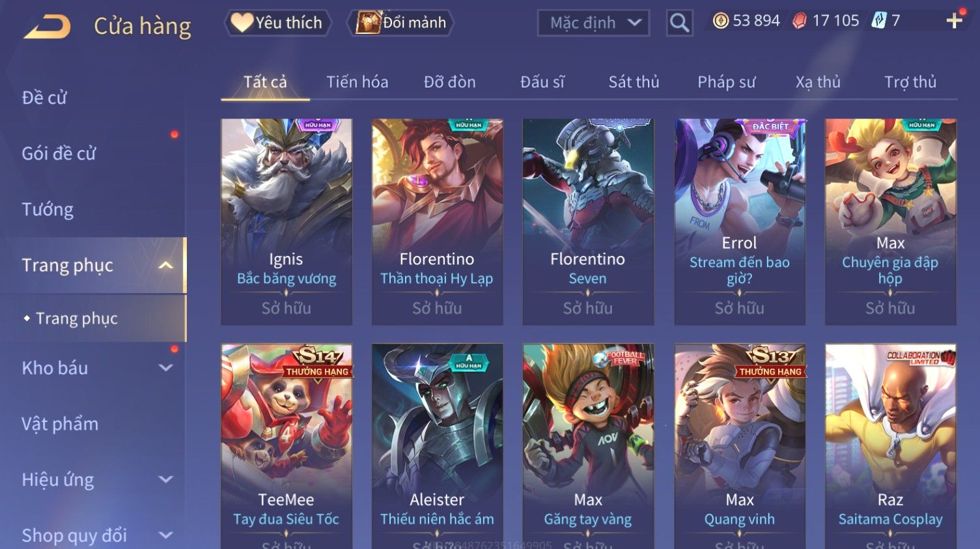This screenshot has width=980, height=549.
Task: Open the Mặc định sort dropdown
Action: pyautogui.click(x=593, y=23)
